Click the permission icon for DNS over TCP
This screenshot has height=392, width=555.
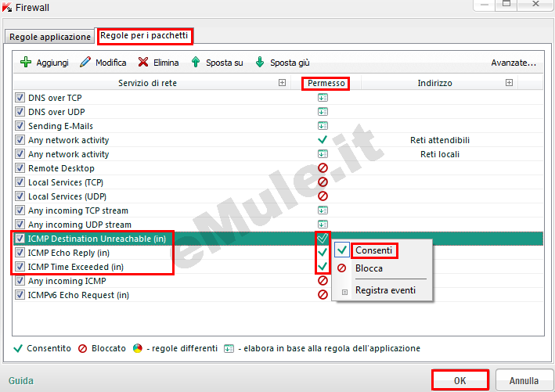322,98
